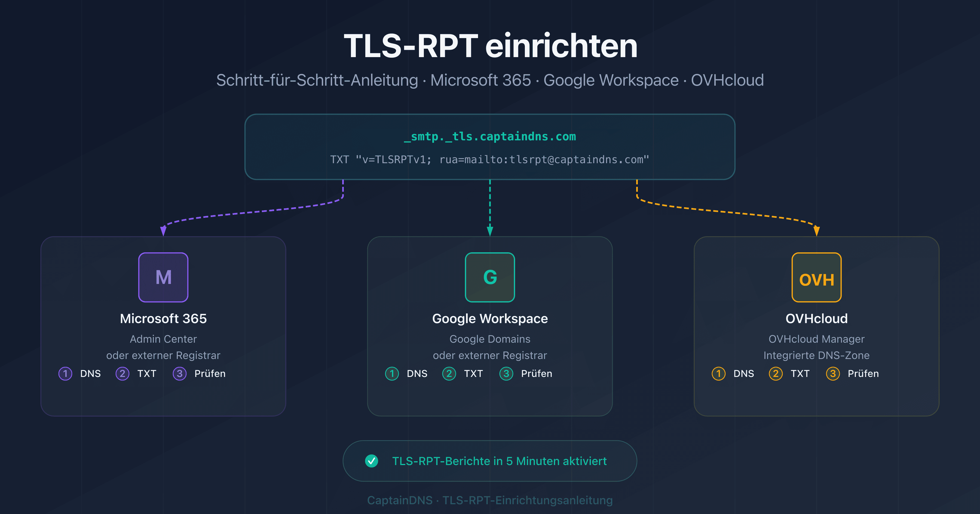This screenshot has width=980, height=514.
Task: Click the purple M Microsoft 365 icon
Action: point(163,277)
